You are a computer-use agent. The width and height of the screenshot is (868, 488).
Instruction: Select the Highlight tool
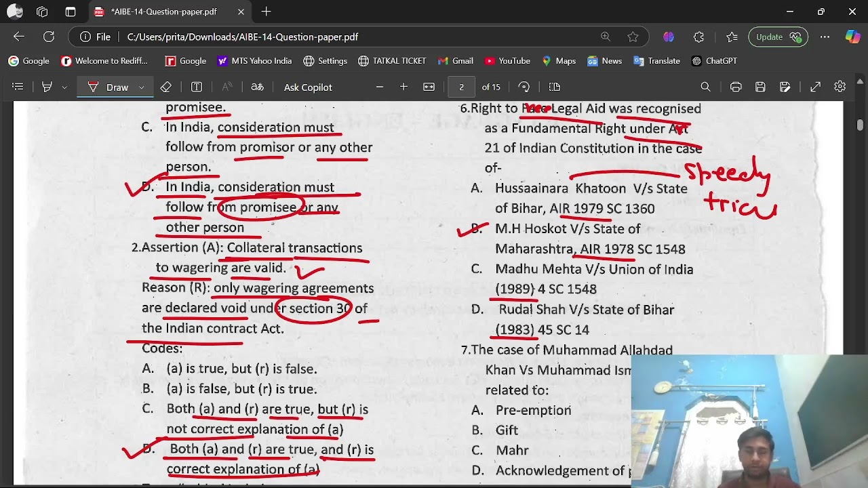(47, 87)
